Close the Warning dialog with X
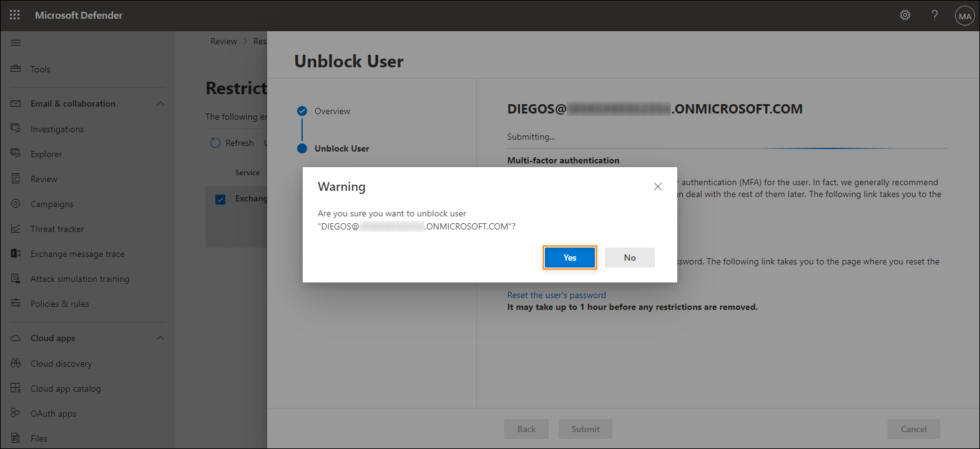Viewport: 980px width, 449px height. click(657, 186)
